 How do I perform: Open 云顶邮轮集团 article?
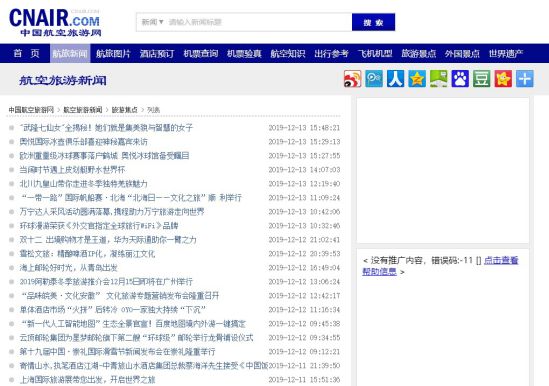click(x=137, y=338)
